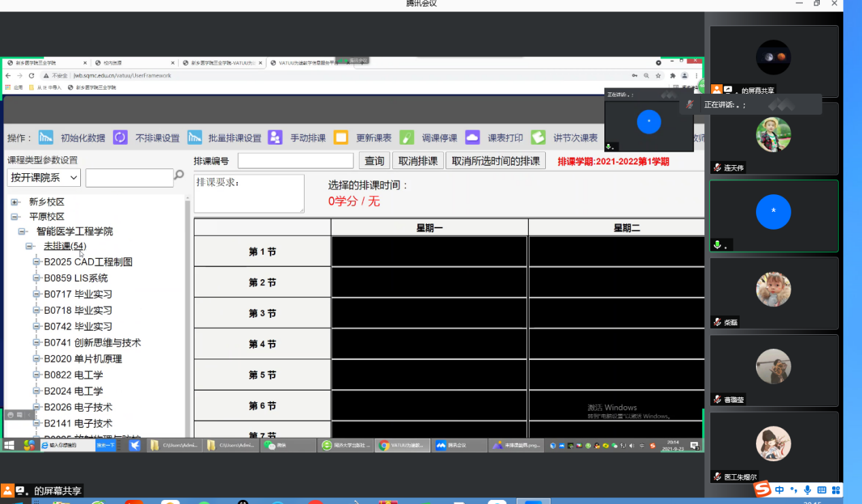This screenshot has height=504, width=862.
Task: Collapse the 平原校区 tree node
Action: tap(15, 217)
